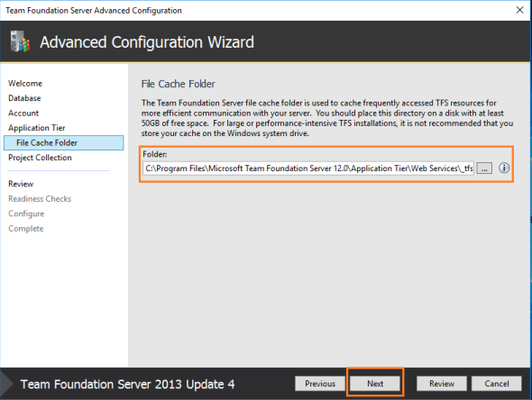The height and width of the screenshot is (400, 532).
Task: Close the Advanced Configuration window
Action: (519, 10)
